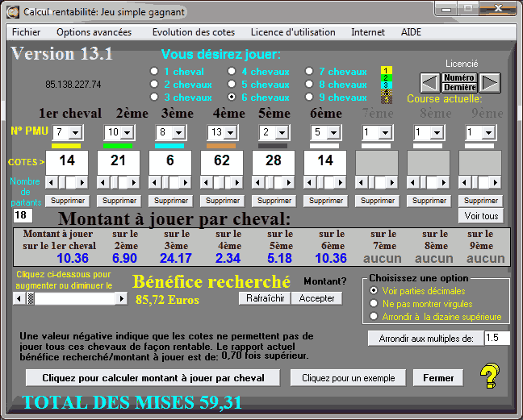Click the colored numbers legend icon
523x420 pixels.
387,85
